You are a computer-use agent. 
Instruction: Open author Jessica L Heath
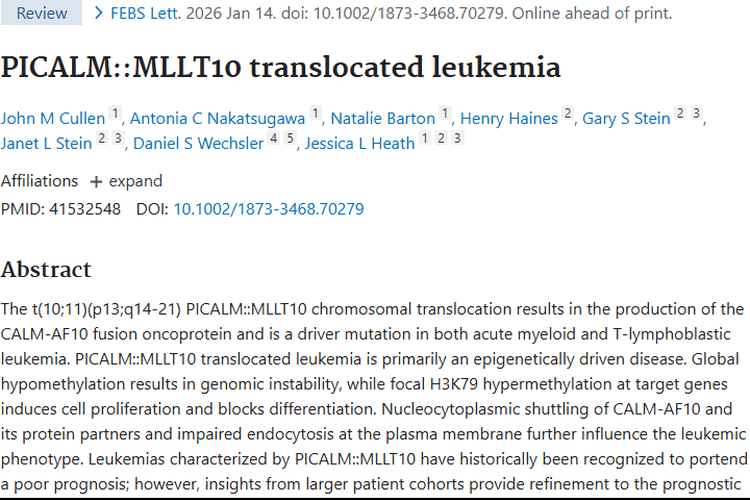coord(359,143)
